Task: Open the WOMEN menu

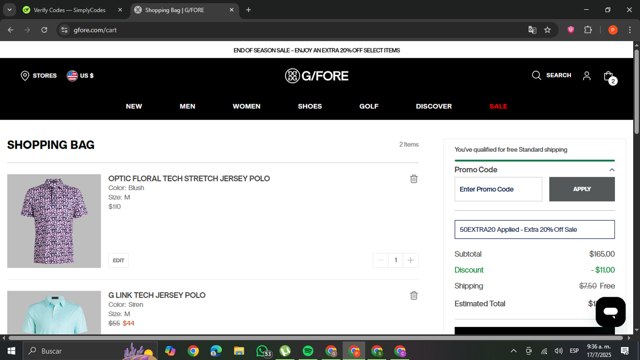Action: pyautogui.click(x=247, y=106)
